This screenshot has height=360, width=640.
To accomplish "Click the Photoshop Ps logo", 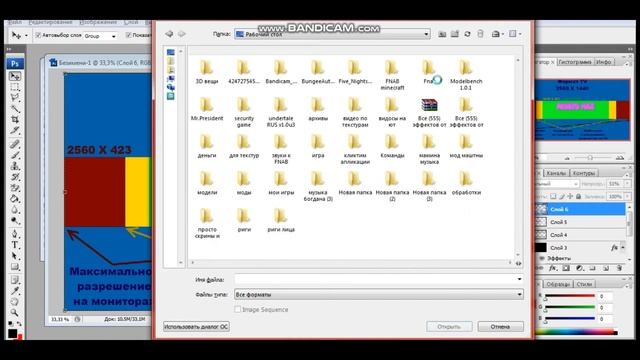I will tap(15, 64).
